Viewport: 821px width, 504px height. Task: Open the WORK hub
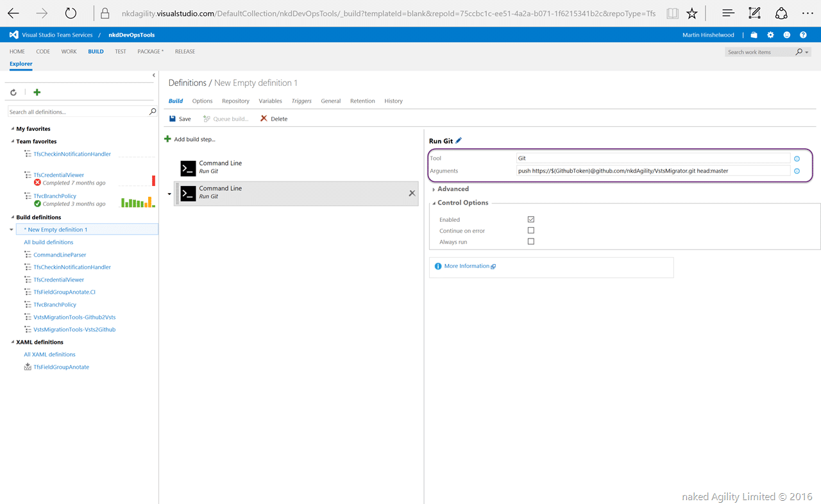tap(69, 51)
